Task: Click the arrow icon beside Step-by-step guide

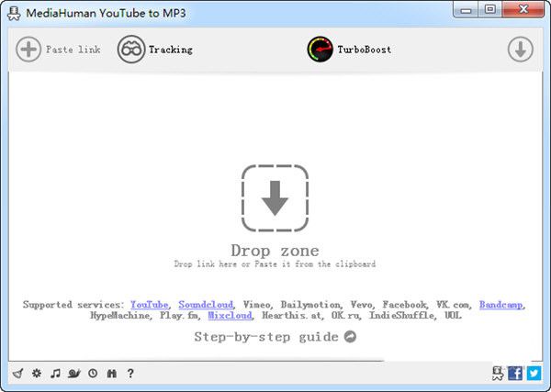Action: (350, 337)
